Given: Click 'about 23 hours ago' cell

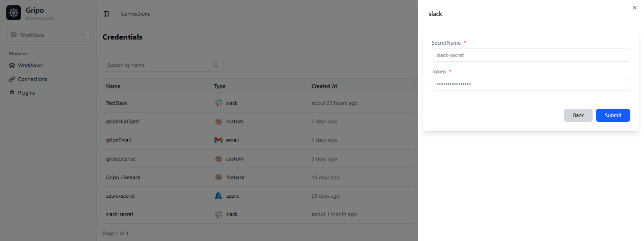Looking at the screenshot, I should (334, 103).
